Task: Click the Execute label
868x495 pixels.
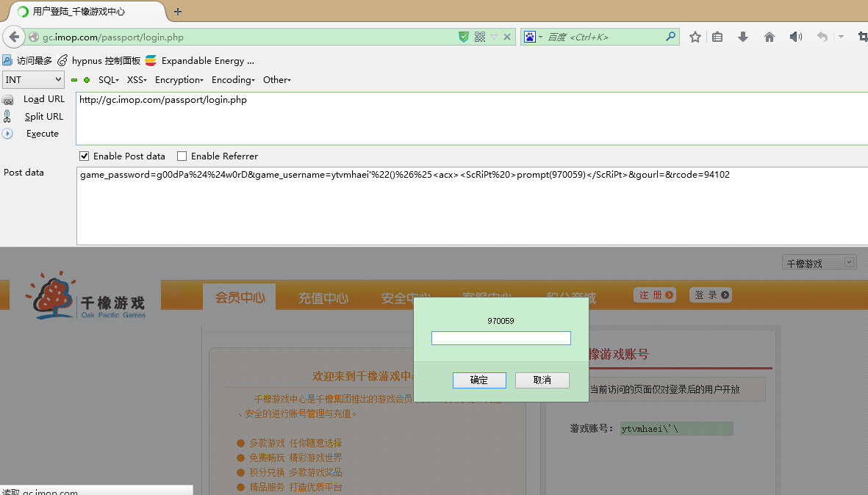Action: [43, 134]
